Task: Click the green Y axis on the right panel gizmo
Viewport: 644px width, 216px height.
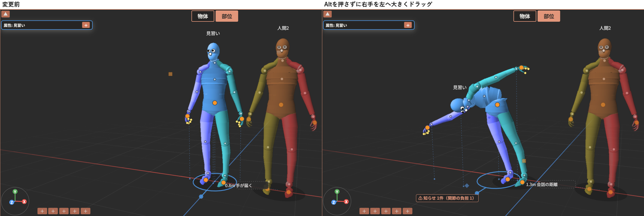Action: [x=337, y=192]
